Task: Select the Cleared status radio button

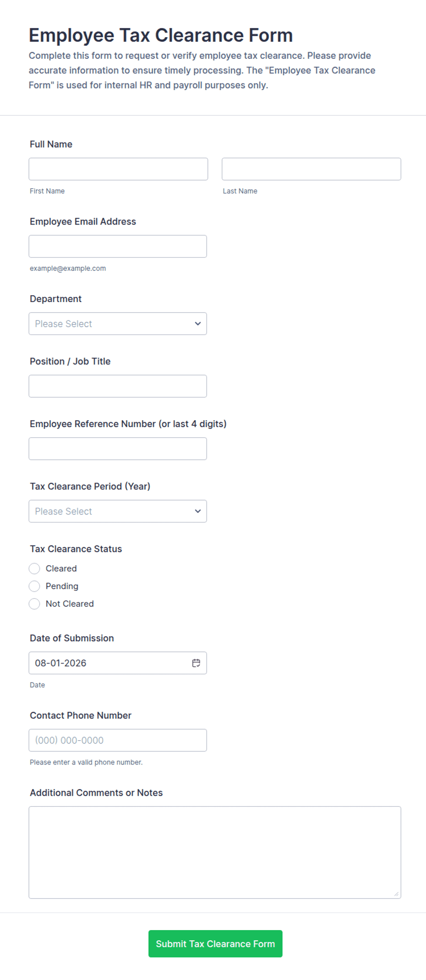Action: tap(34, 568)
